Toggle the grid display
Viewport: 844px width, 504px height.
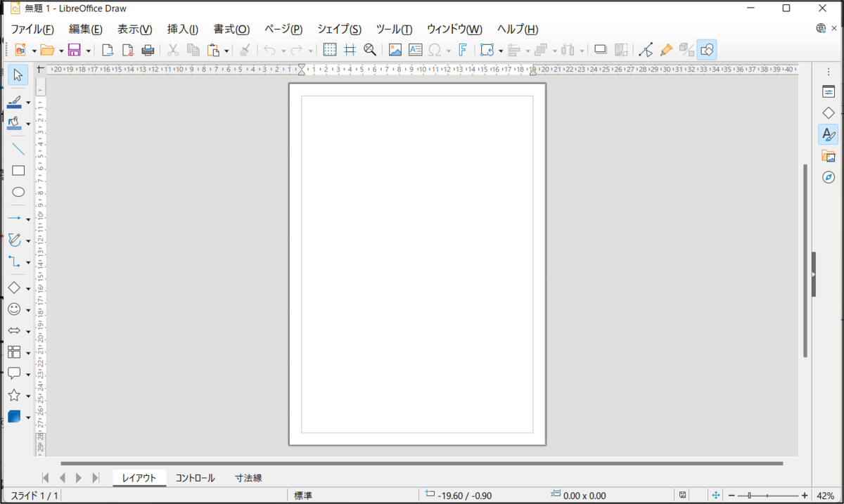(x=329, y=50)
